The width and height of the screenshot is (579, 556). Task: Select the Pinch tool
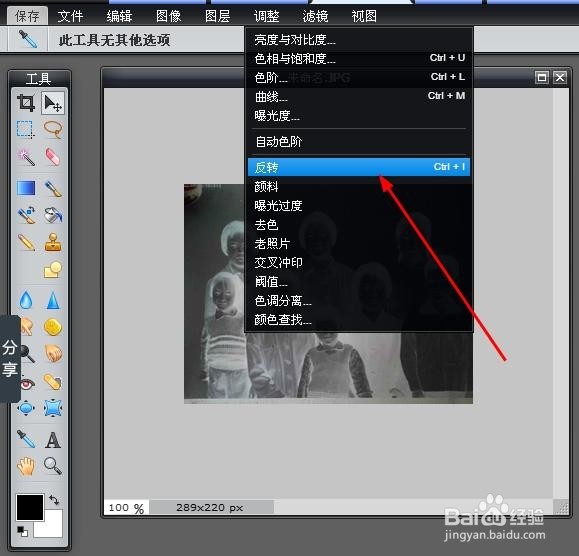pyautogui.click(x=53, y=408)
